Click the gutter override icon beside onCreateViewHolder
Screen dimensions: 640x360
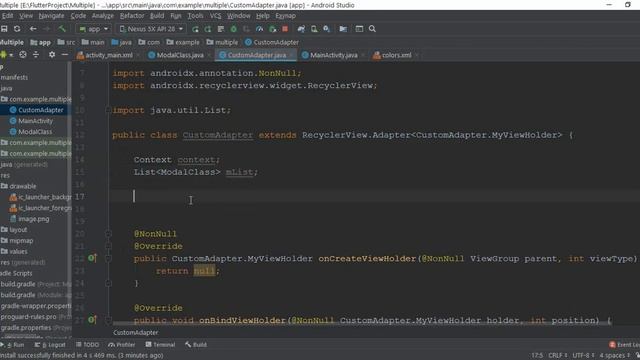(92, 258)
